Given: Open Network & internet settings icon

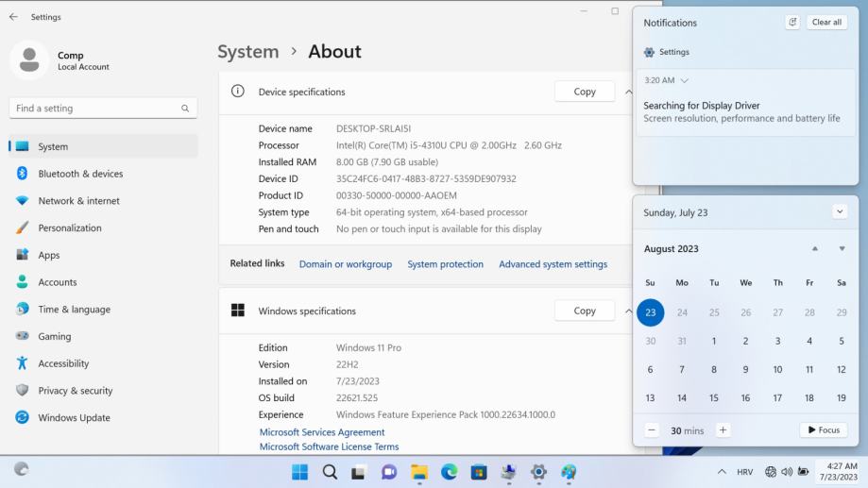Looking at the screenshot, I should (22, 201).
